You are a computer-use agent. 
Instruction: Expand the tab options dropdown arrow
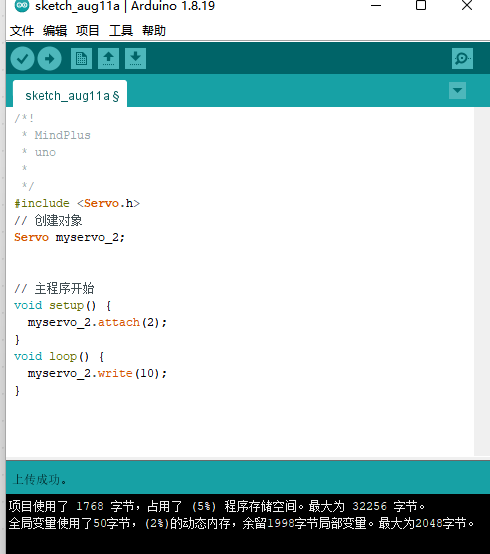point(457,90)
